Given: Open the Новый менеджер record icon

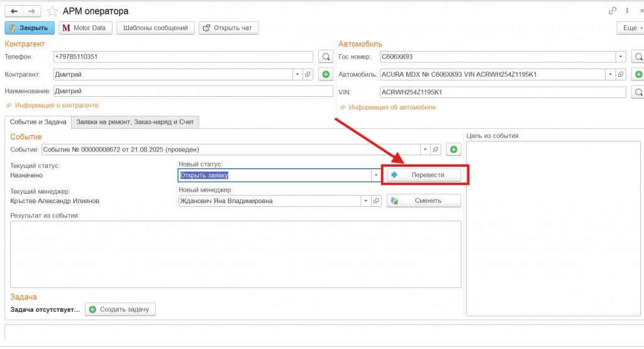Looking at the screenshot, I should 377,201.
